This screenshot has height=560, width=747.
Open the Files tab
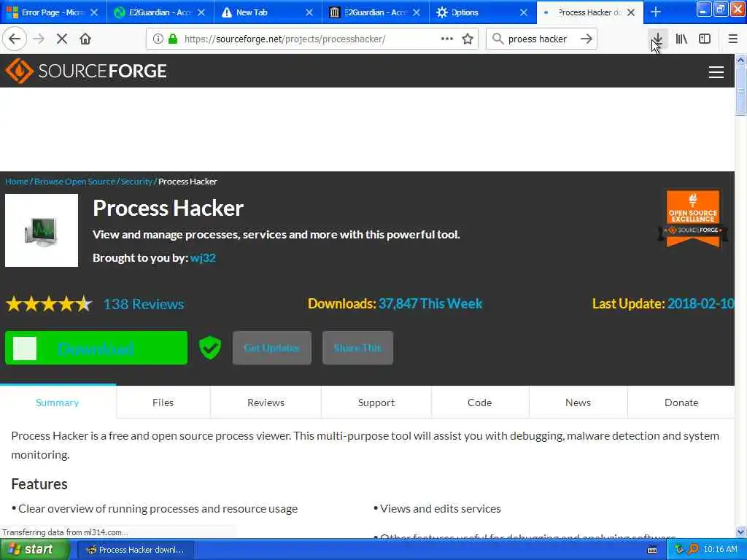tap(163, 402)
